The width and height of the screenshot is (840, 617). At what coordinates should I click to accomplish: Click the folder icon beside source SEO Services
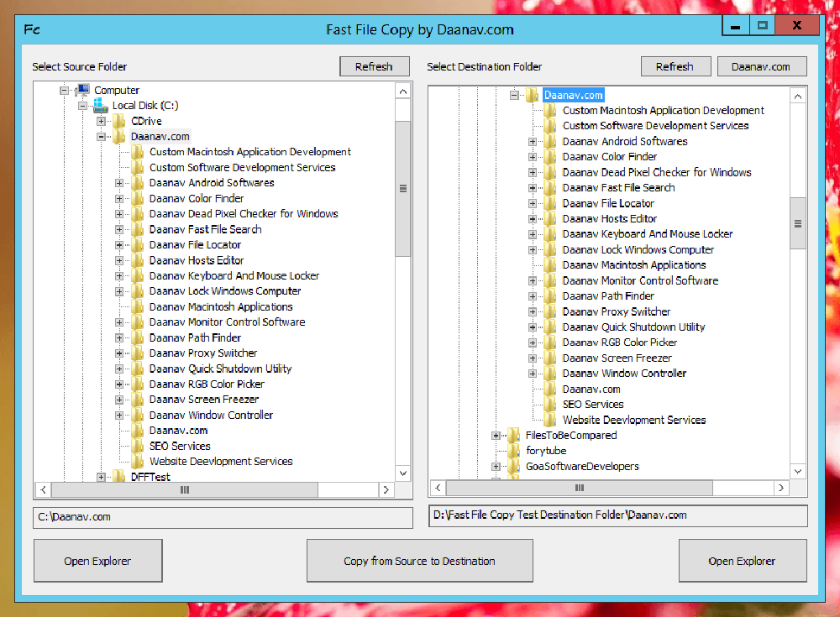[137, 446]
